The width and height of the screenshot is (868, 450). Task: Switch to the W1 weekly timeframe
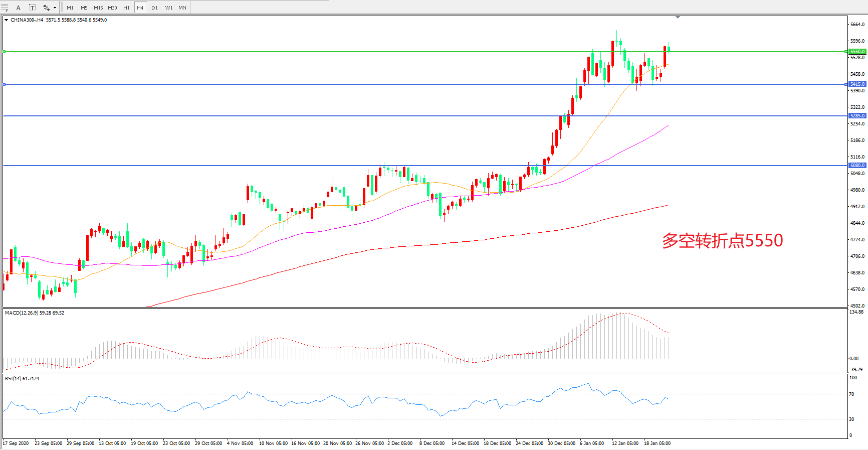click(x=169, y=8)
